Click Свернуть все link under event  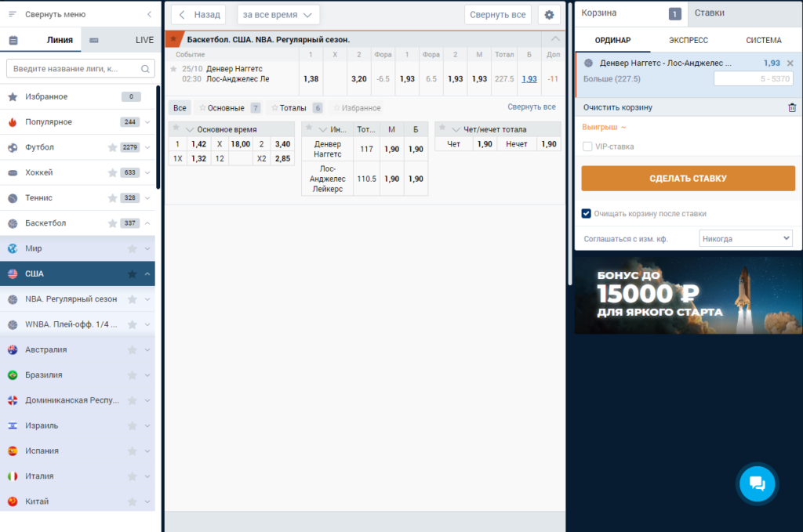[x=532, y=107]
